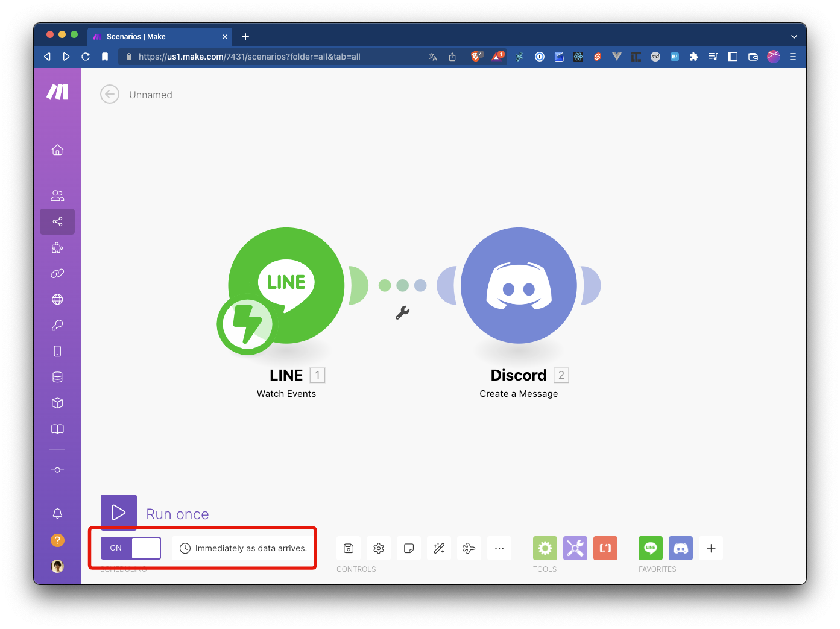Screen dimensions: 840x629
Task: Disable scheduling with the ON switch
Action: tap(130, 548)
